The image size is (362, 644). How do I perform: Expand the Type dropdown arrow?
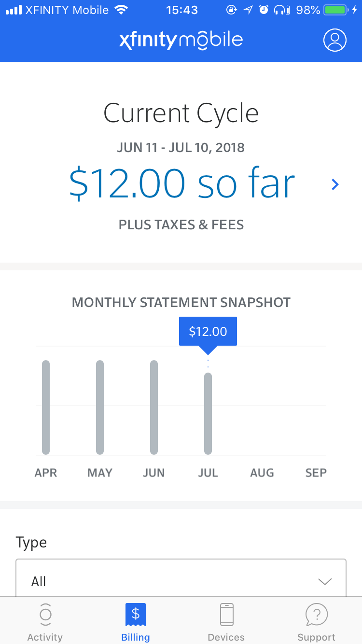325,581
